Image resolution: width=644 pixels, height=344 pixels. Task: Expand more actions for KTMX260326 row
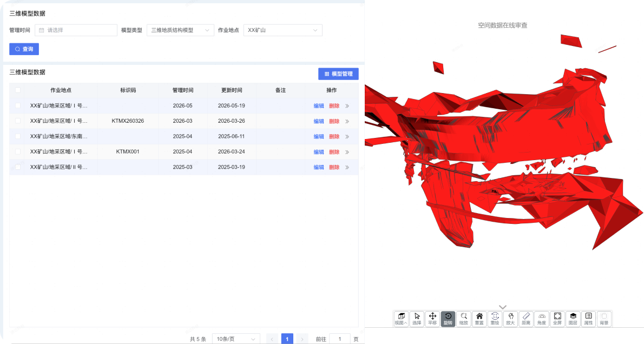[x=347, y=121]
